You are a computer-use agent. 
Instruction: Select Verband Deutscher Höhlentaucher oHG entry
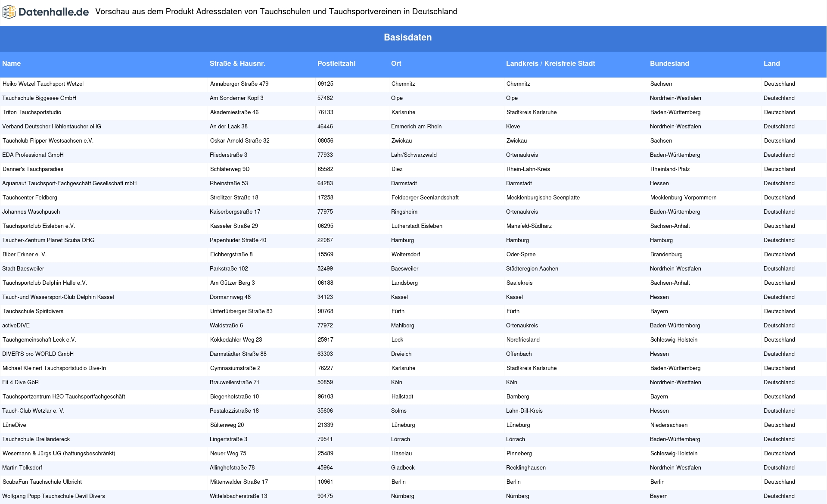(52, 127)
